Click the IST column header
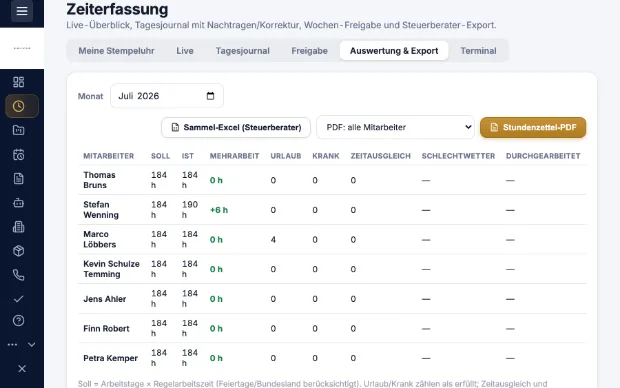The height and width of the screenshot is (388, 620). pyautogui.click(x=188, y=156)
